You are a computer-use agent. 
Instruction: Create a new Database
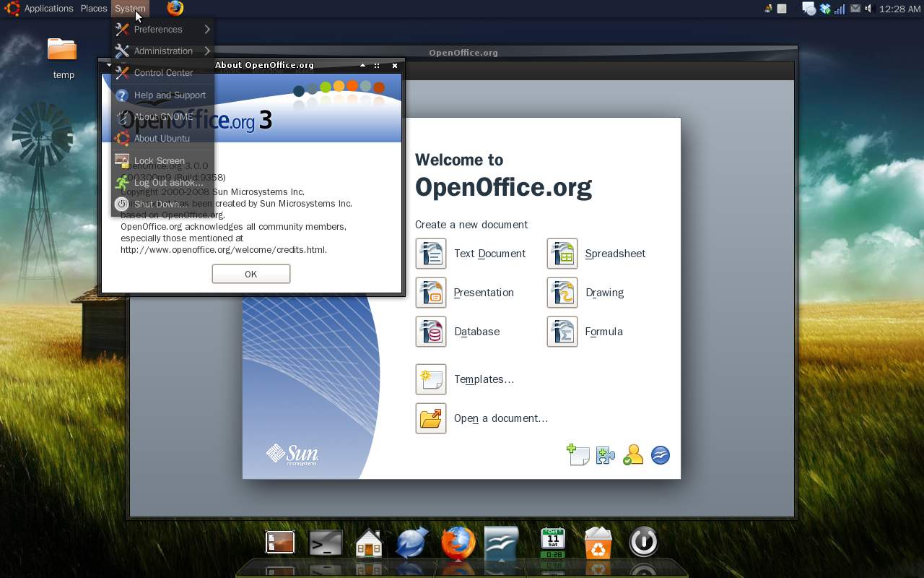(458, 332)
